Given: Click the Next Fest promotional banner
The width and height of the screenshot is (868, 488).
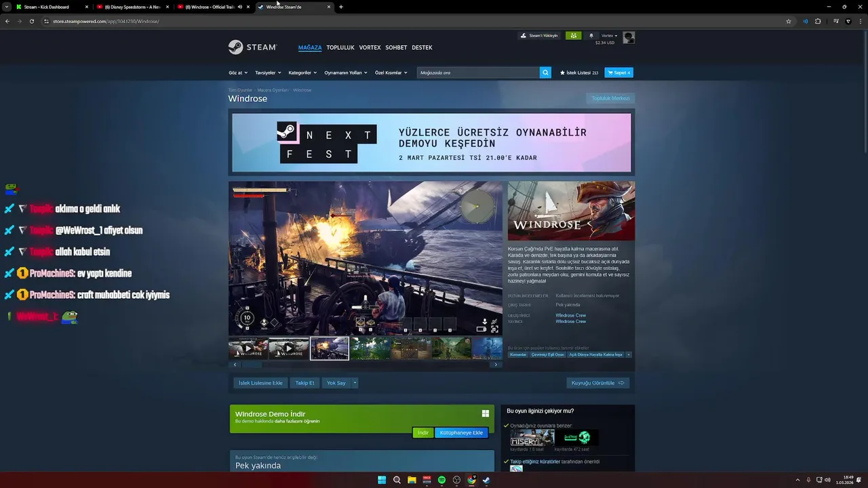Looking at the screenshot, I should point(431,143).
